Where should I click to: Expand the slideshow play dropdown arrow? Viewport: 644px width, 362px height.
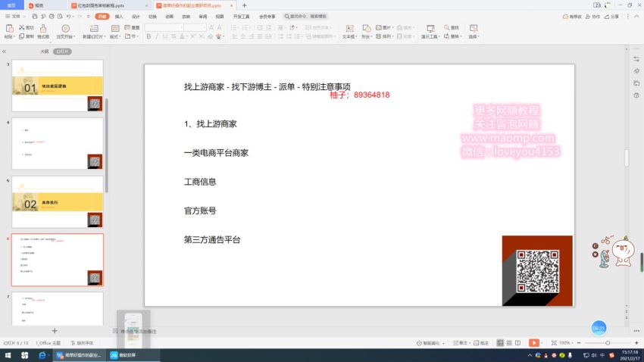(x=542, y=343)
